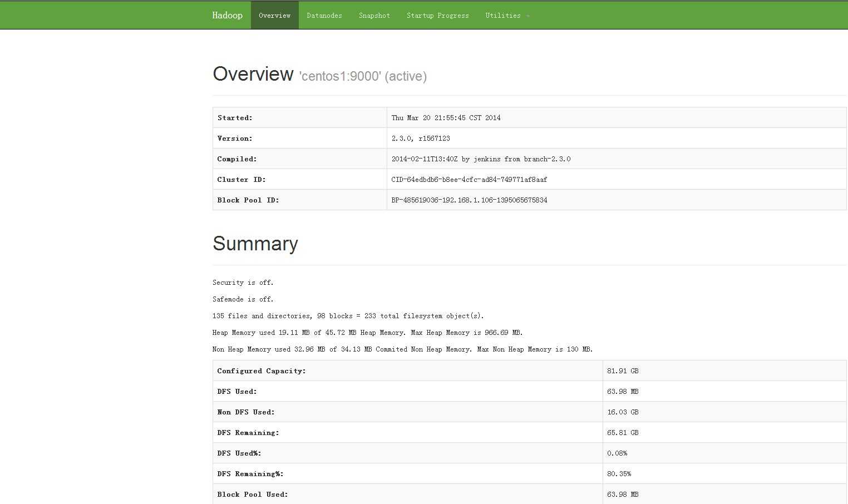Click the DFS Used%: label
The image size is (848, 504).
click(x=239, y=453)
